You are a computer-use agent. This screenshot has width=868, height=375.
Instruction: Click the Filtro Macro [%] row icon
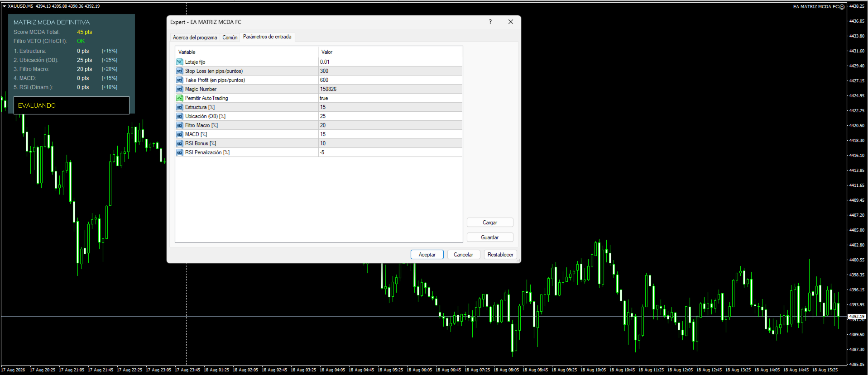180,125
